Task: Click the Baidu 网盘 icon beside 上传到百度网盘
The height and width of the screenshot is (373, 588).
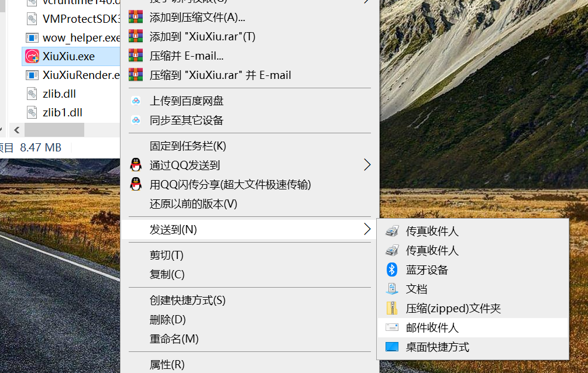Action: [136, 101]
